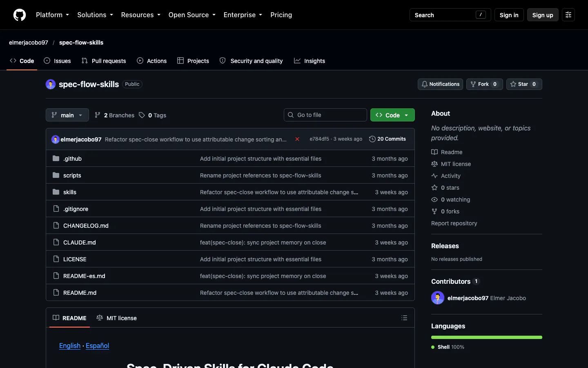Expand the Open Source menu
The image size is (588, 368).
coord(192,15)
